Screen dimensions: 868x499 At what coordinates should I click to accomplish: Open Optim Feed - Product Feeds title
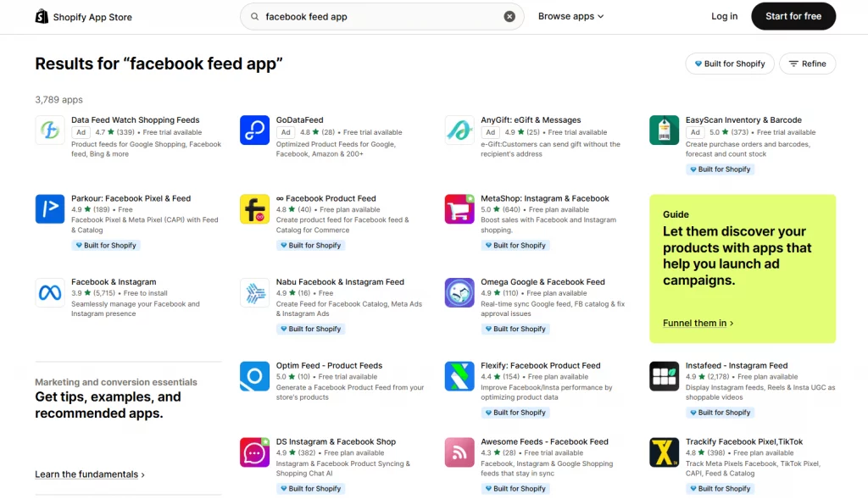pyautogui.click(x=329, y=366)
